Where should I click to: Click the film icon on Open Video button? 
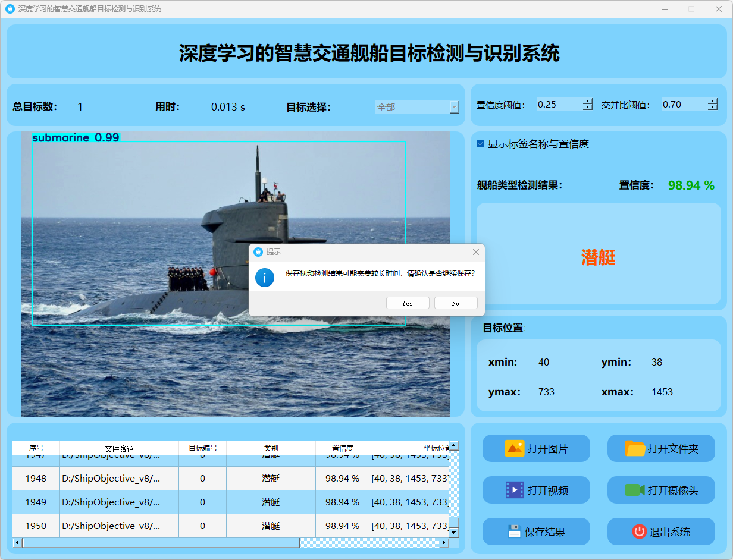tap(514, 490)
